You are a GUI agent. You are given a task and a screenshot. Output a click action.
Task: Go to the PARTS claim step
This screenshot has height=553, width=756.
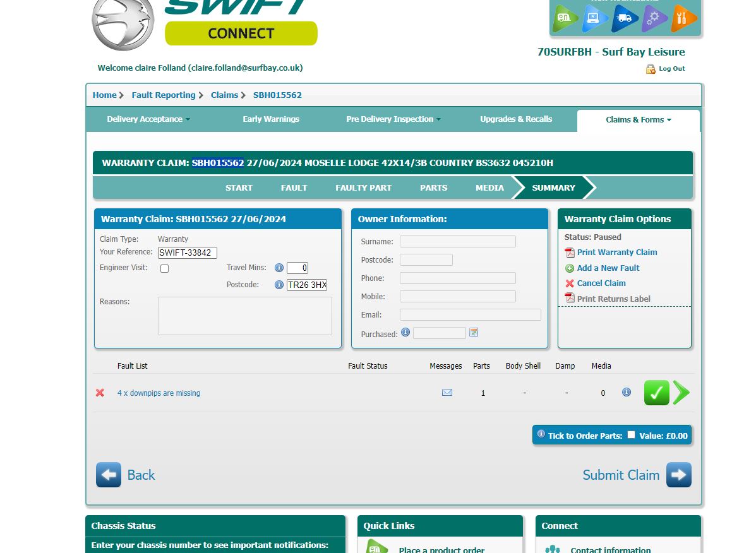433,188
